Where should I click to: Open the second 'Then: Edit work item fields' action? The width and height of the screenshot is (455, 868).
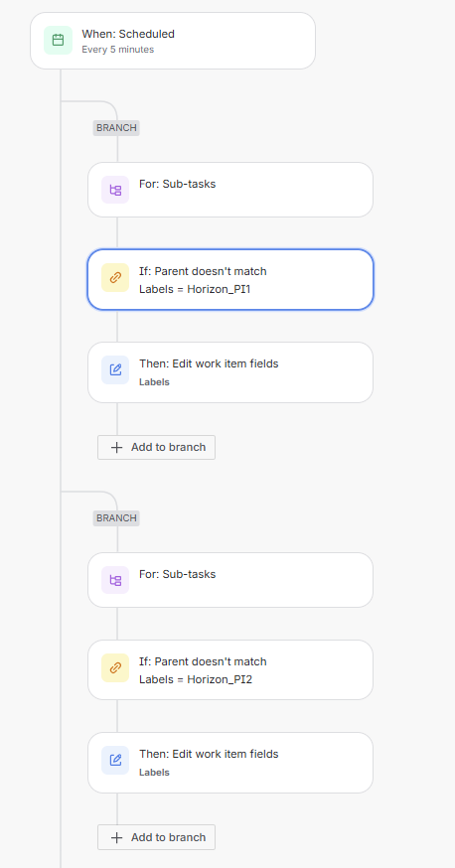click(230, 763)
